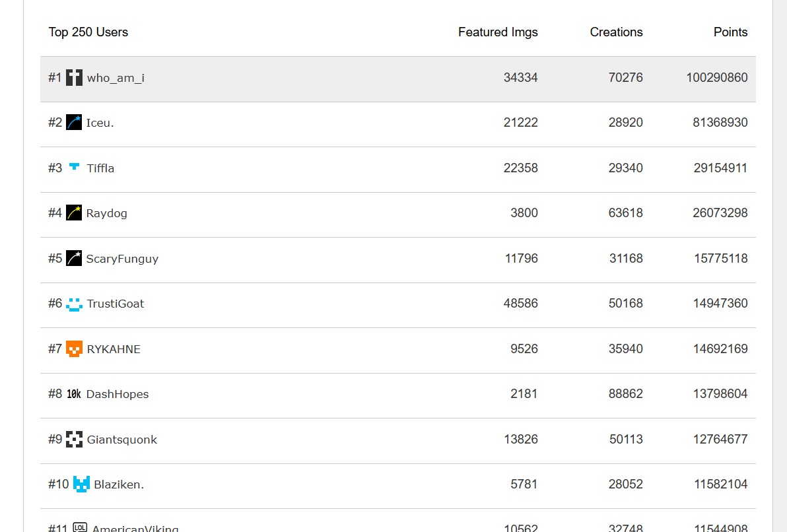The width and height of the screenshot is (787, 532).
Task: Click the who_am_i user avatar icon
Action: [74, 78]
